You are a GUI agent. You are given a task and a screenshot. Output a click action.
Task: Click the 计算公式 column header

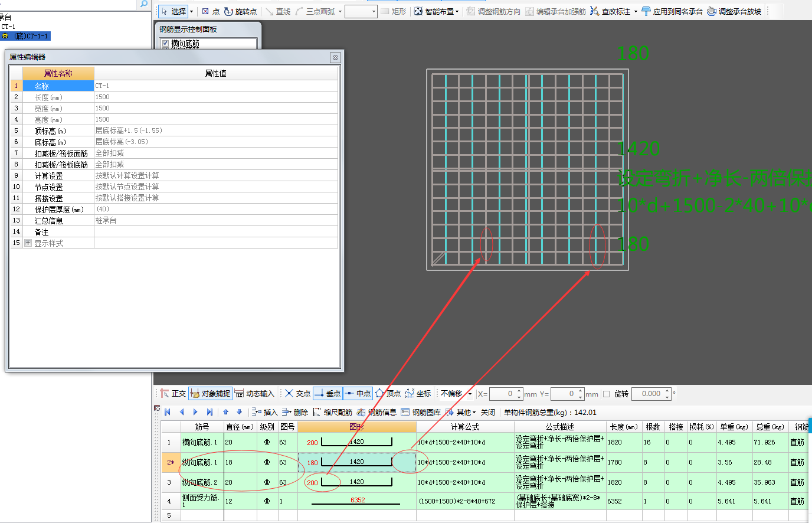click(465, 426)
